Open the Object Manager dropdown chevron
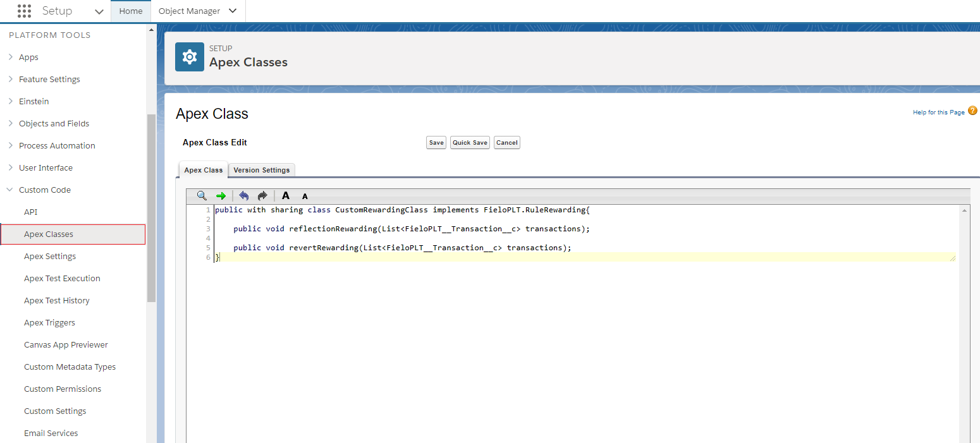The image size is (980, 443). pos(233,11)
